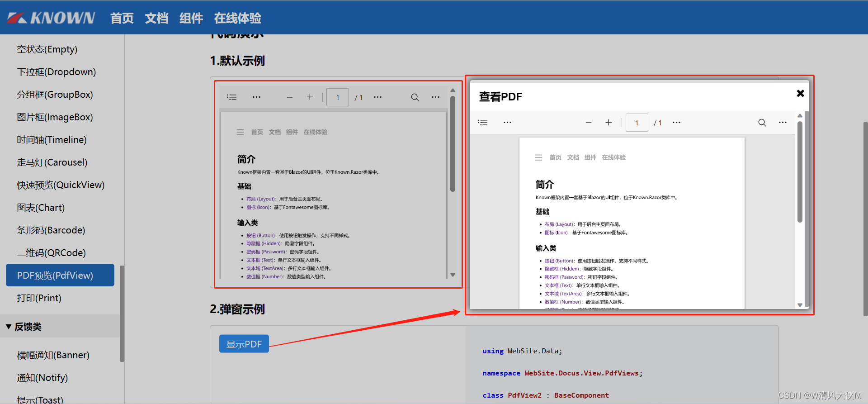The width and height of the screenshot is (868, 404).
Task: Open 文本域 (TextArea) link in dialog PDF
Action: (564, 294)
